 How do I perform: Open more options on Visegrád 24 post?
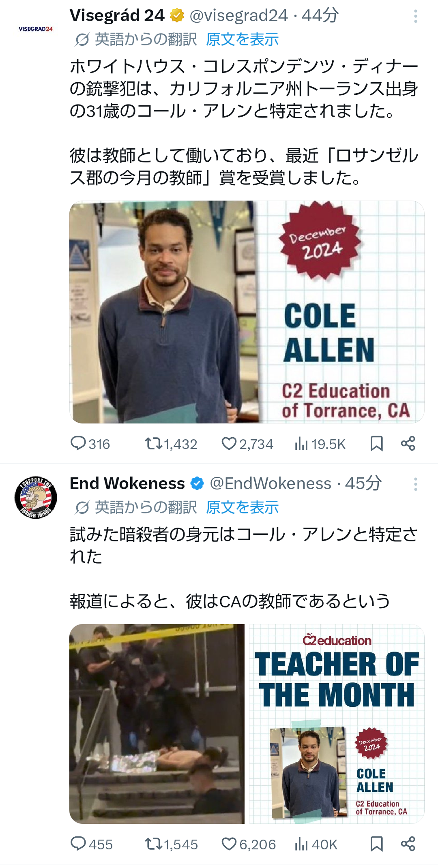click(x=415, y=16)
